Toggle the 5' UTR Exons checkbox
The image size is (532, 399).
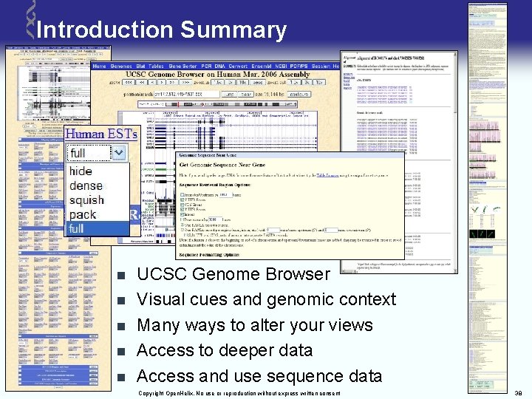(182, 199)
